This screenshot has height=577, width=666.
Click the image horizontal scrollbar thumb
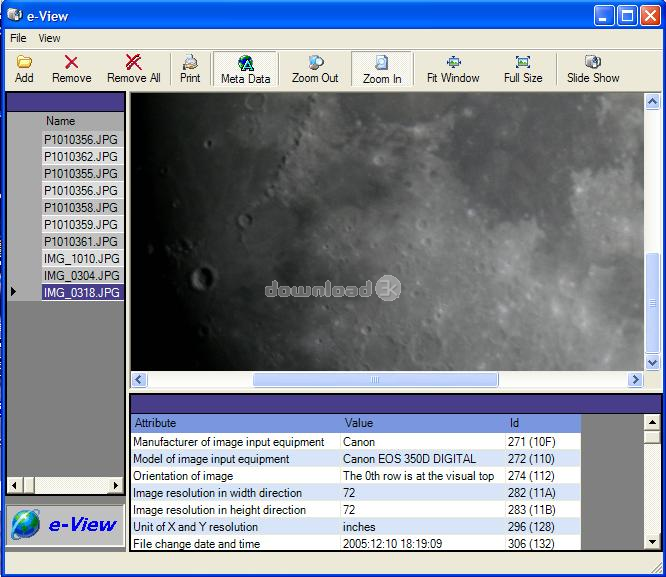pyautogui.click(x=375, y=379)
